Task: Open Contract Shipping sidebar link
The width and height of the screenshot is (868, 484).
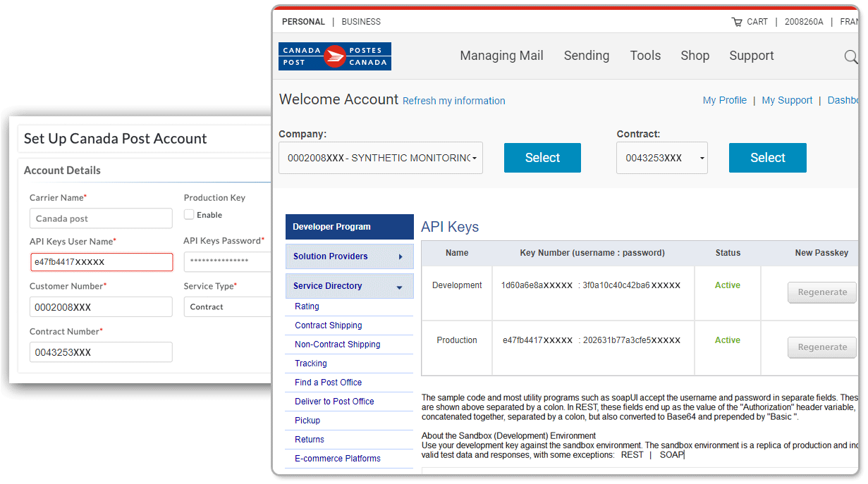Action: (329, 325)
